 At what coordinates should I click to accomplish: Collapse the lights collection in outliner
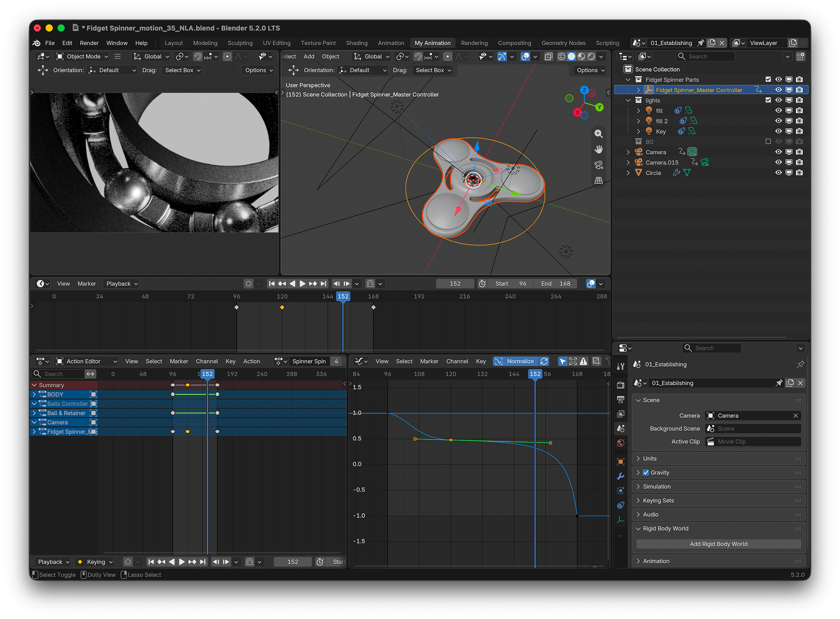628,100
